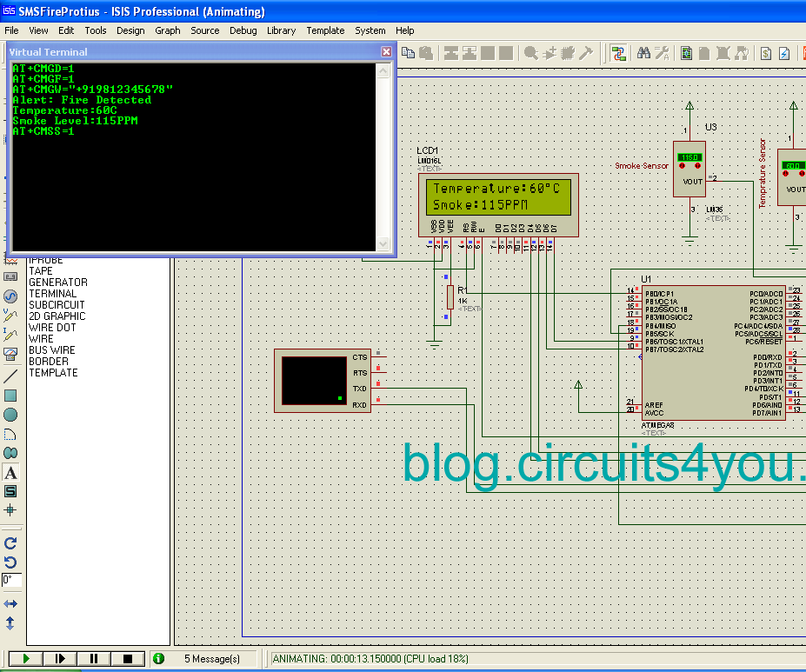Open the Library menu
The width and height of the screenshot is (806, 672).
(x=281, y=30)
